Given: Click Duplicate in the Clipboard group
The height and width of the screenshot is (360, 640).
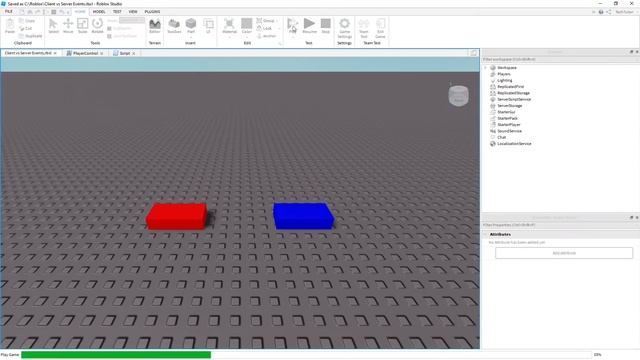Looking at the screenshot, I should [31, 36].
